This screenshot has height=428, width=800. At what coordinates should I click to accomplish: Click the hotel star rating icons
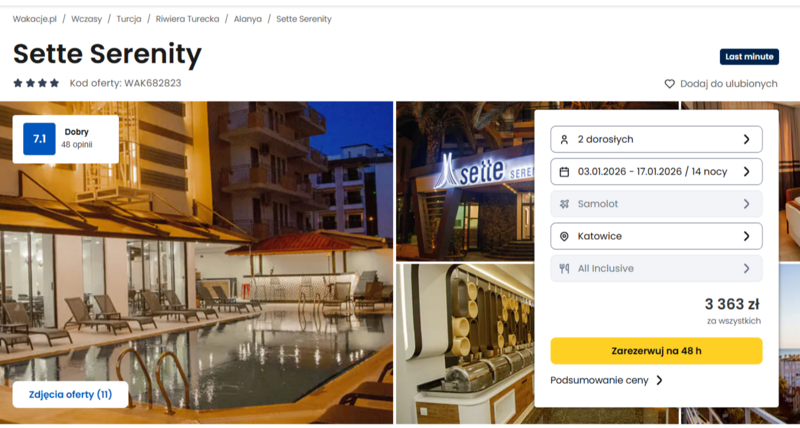36,83
